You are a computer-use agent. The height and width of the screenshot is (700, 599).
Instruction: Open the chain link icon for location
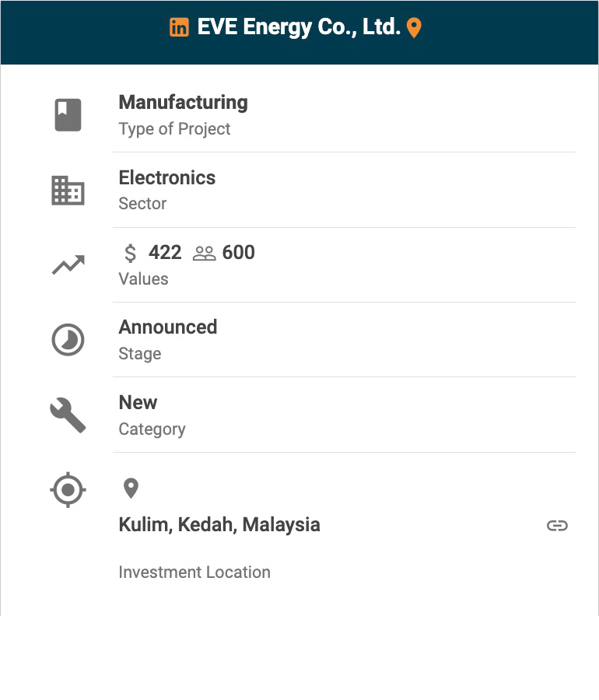click(x=557, y=526)
